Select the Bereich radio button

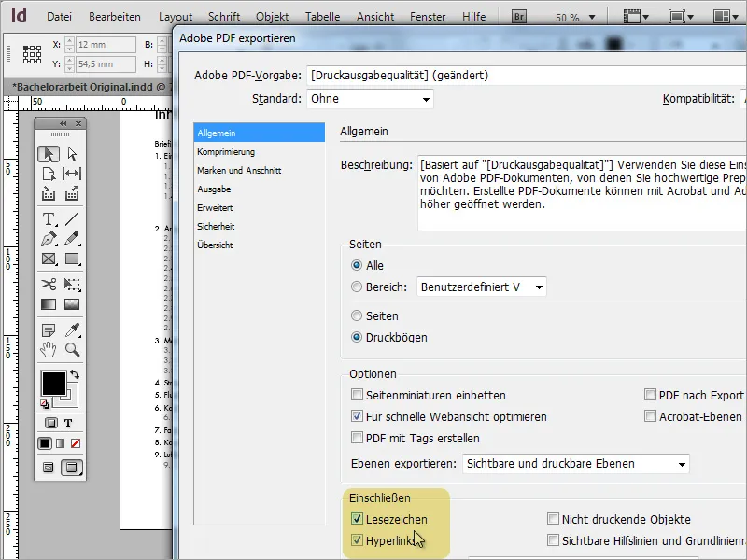coord(357,287)
